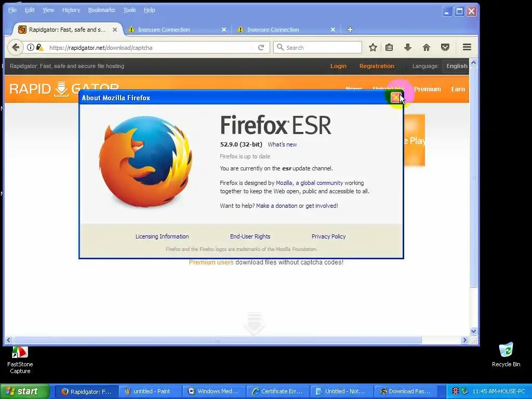Image resolution: width=532 pixels, height=399 pixels.
Task: Open the Windows start button
Action: point(24,391)
